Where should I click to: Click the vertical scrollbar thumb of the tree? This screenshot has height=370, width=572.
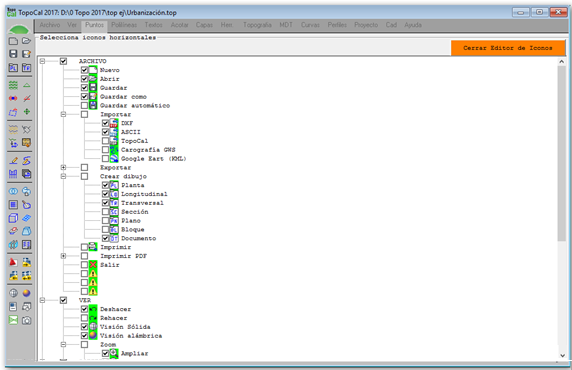tap(562, 154)
